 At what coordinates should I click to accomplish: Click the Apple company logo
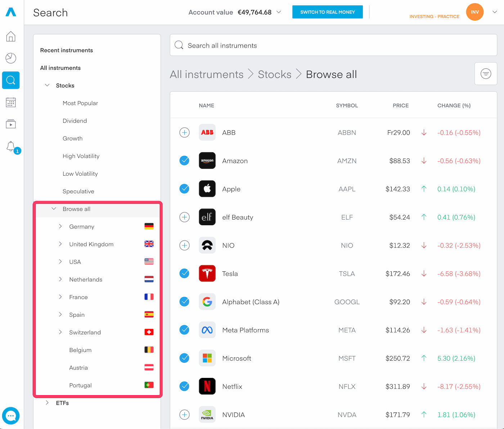207,189
